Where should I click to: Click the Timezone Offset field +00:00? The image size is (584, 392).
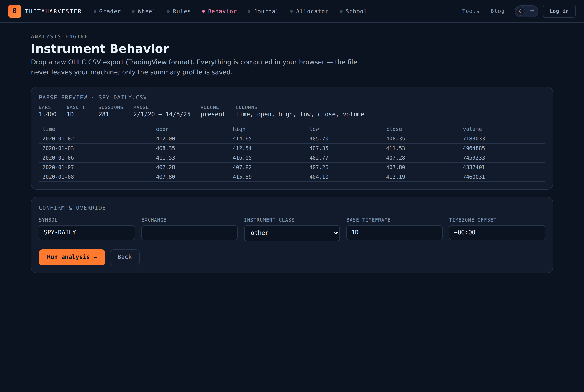coord(497,233)
